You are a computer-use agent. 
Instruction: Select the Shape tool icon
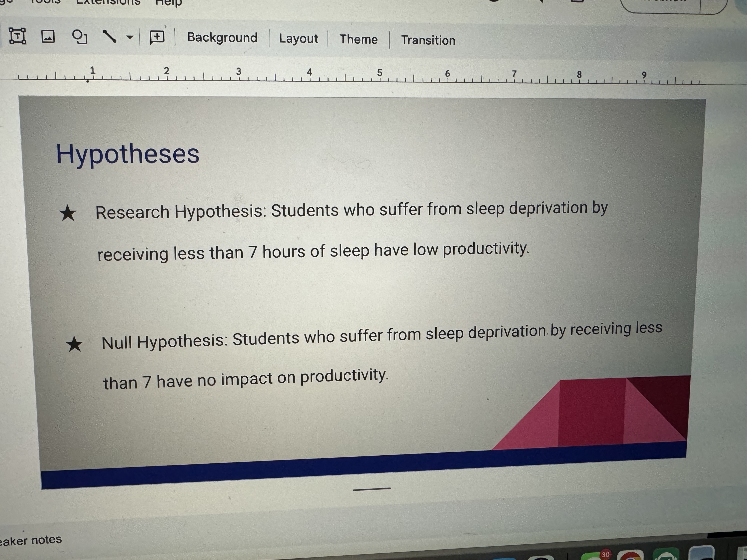coord(80,37)
